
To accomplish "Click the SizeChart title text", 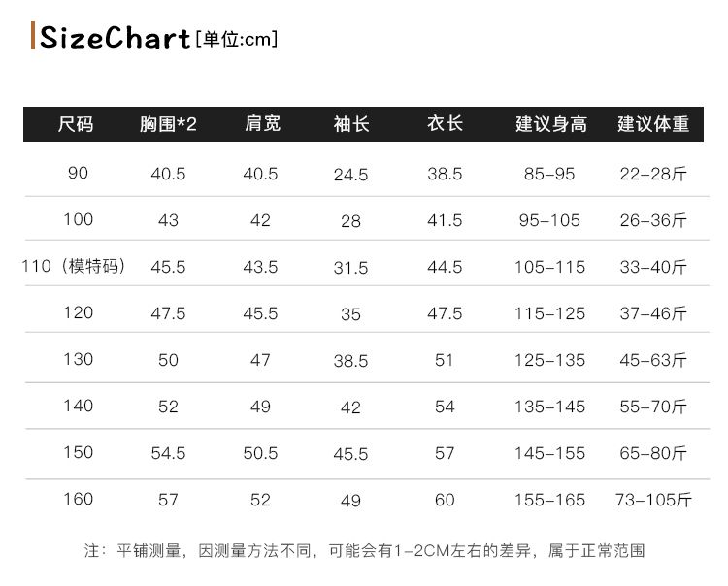I will click(x=115, y=37).
